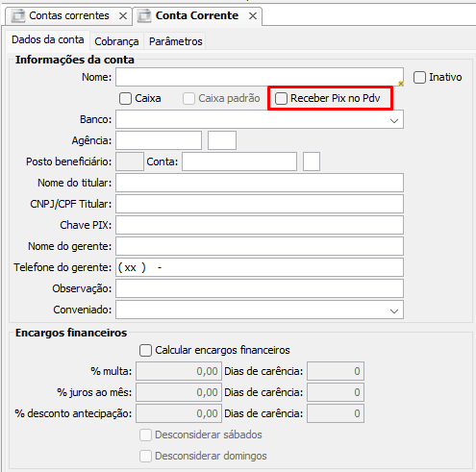Screen dimensions: 476x472
Task: Mark the account as Inativo
Action: 419,78
